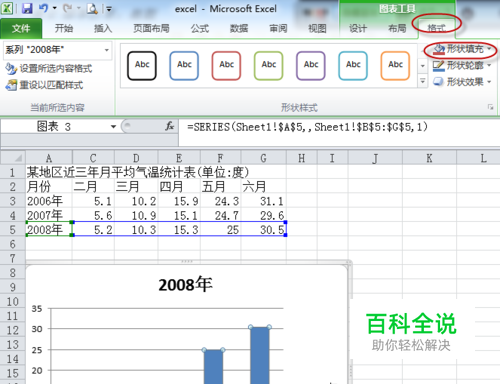Customize quick access toolbar dropdown arrow

coord(109,9)
